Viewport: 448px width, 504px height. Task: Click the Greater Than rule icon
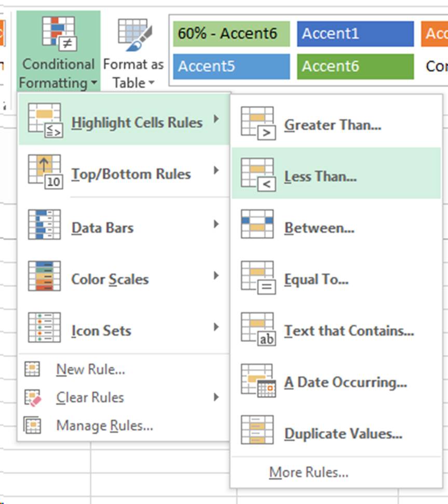259,124
